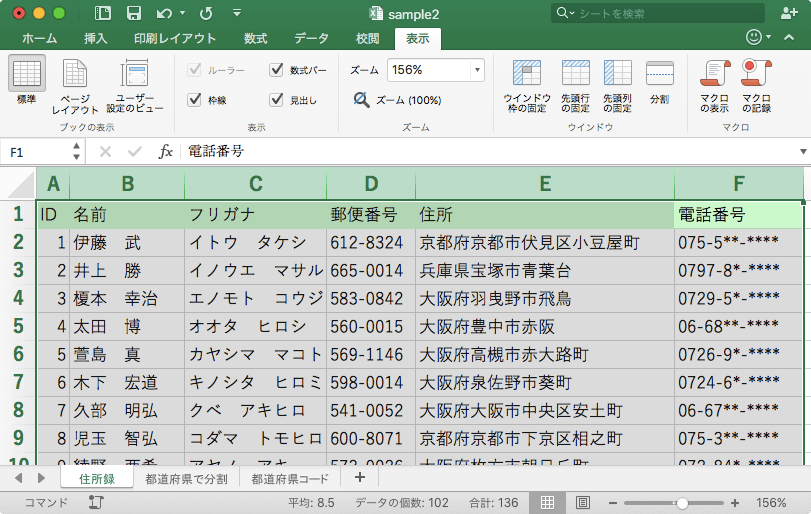
Task: Click the Name Box stepper arrows
Action: click(x=76, y=151)
